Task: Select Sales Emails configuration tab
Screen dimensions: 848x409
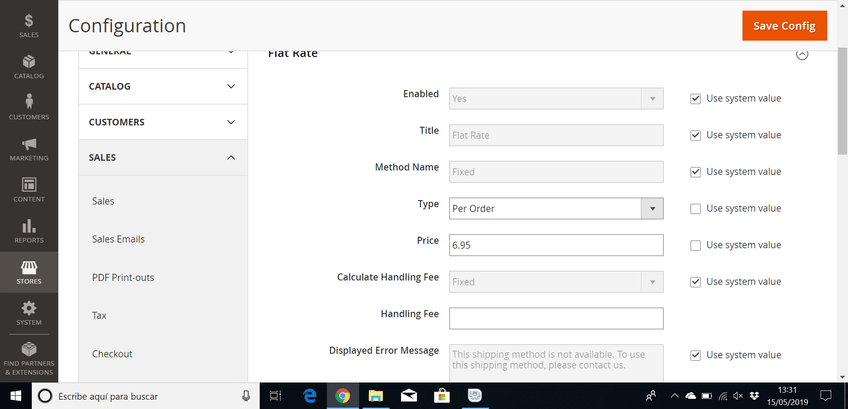Action: coord(118,239)
